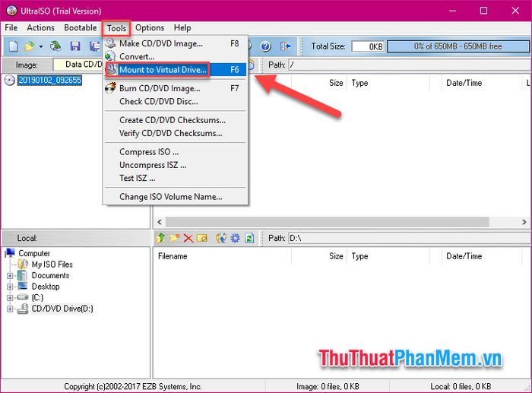Click the image Path field showing /
The height and width of the screenshot is (393, 532).
[x=409, y=65]
